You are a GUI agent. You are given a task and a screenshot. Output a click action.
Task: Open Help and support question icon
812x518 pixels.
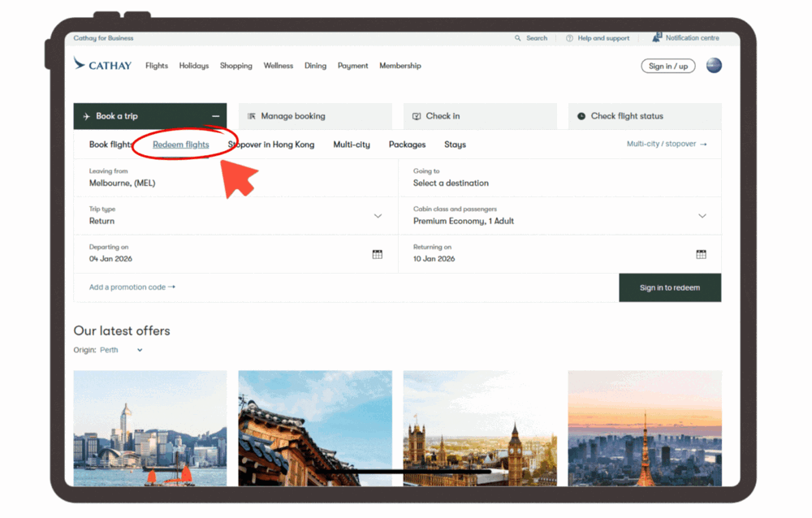(569, 38)
